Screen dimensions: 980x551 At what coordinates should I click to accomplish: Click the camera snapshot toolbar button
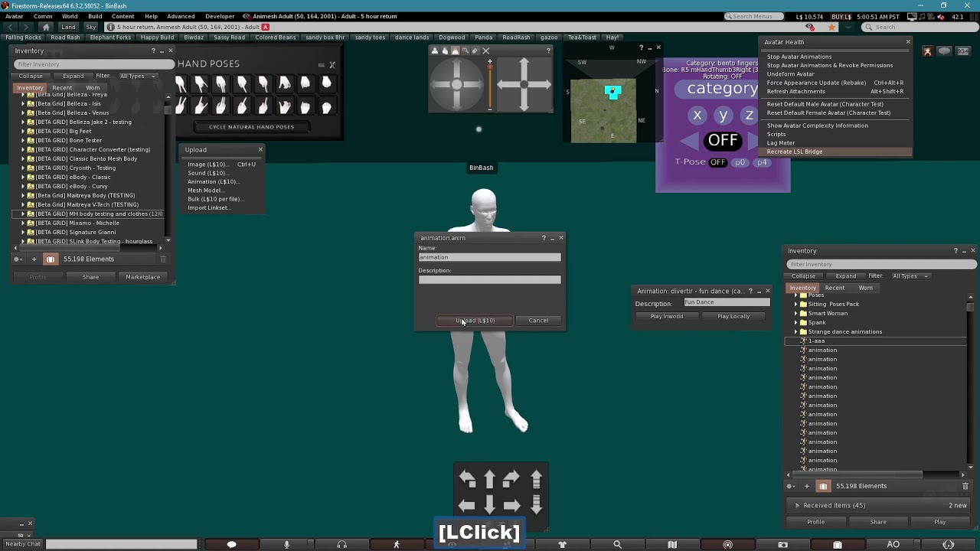pyautogui.click(x=782, y=544)
